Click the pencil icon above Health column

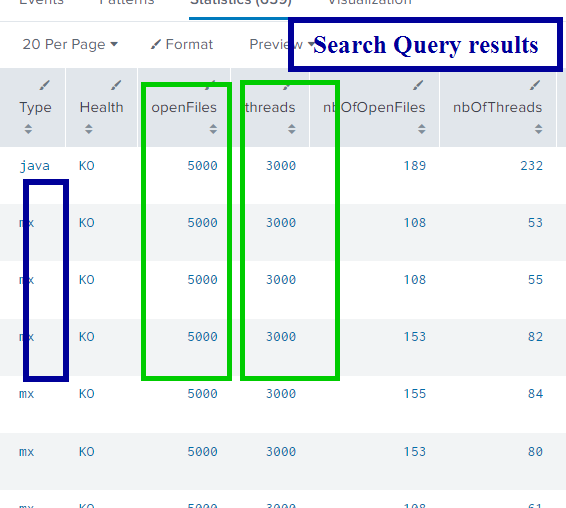[116, 85]
